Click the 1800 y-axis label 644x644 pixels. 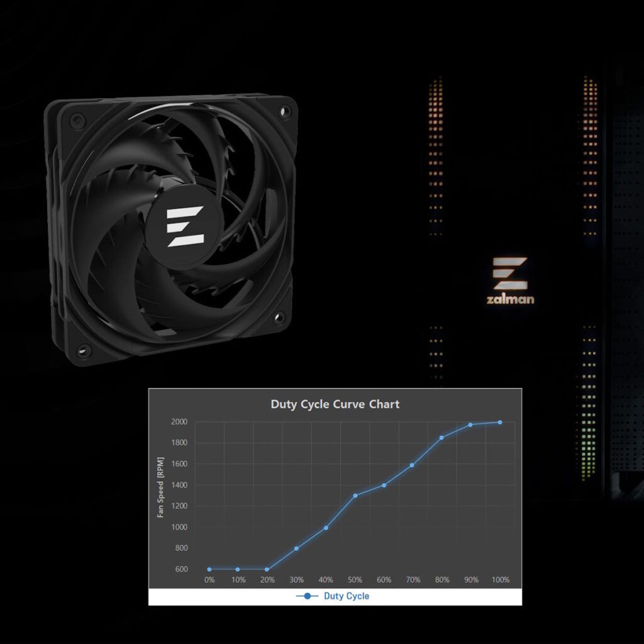pos(179,443)
